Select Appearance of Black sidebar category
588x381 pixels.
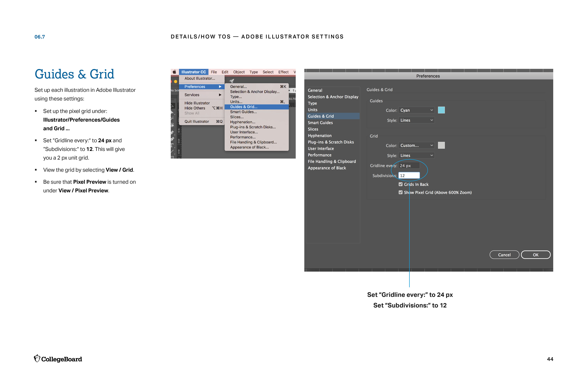click(x=333, y=168)
